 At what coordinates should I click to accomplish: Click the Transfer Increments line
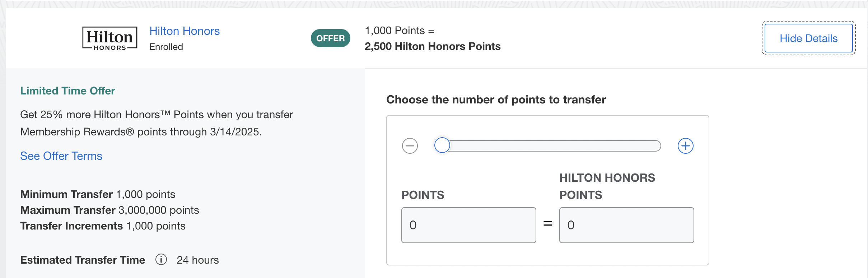coord(103,226)
